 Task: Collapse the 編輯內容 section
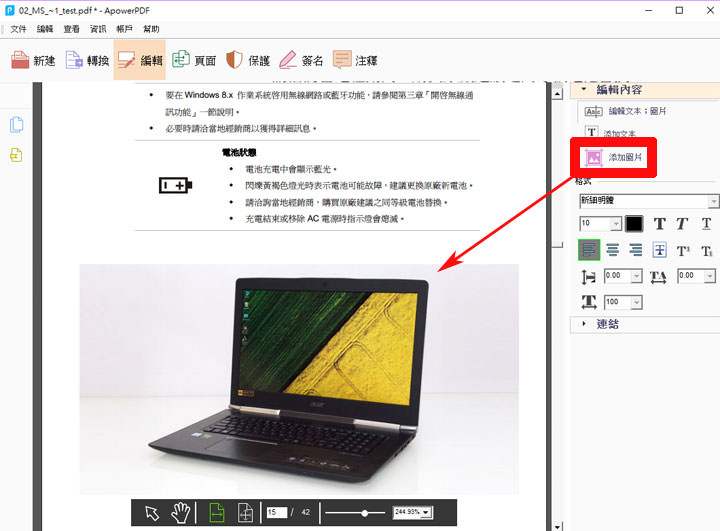pos(584,89)
